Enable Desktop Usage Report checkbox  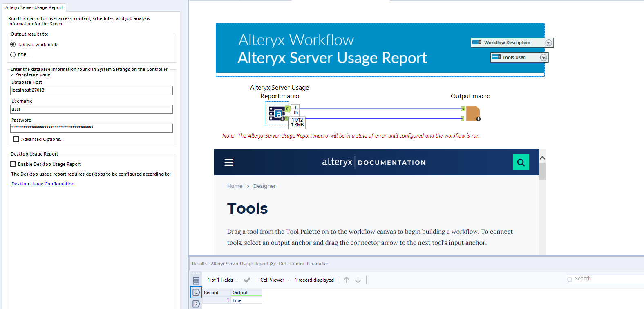pyautogui.click(x=13, y=164)
